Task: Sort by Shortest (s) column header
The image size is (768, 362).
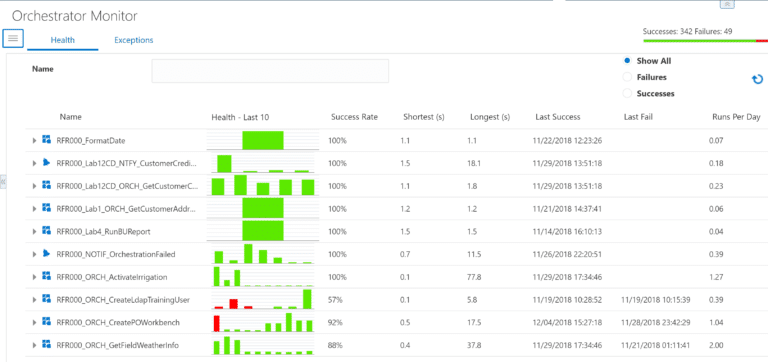Action: [424, 117]
